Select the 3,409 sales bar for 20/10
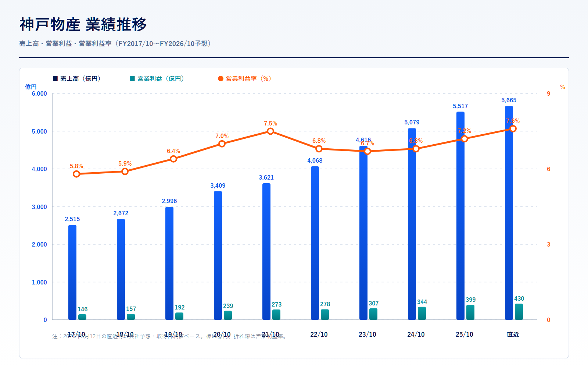The width and height of the screenshot is (588, 368). point(218,255)
